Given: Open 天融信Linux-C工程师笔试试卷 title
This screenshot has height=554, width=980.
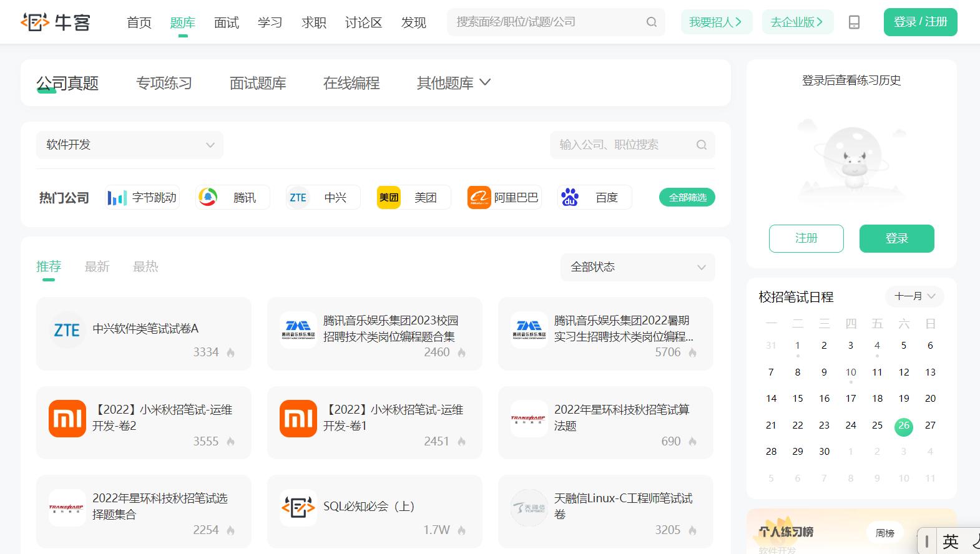Looking at the screenshot, I should (623, 506).
